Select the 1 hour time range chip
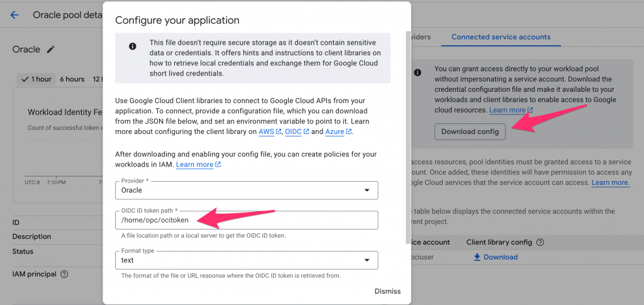 [36, 79]
